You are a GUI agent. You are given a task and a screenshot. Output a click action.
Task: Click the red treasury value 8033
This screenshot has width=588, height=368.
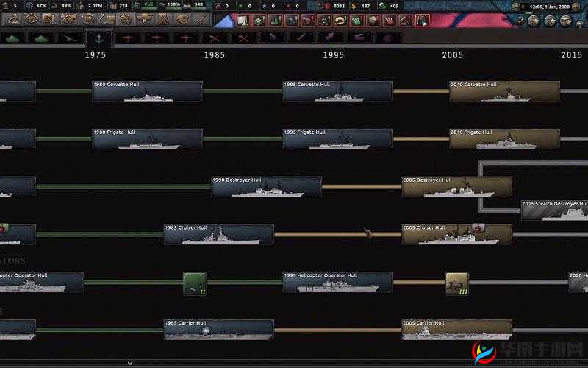point(338,6)
